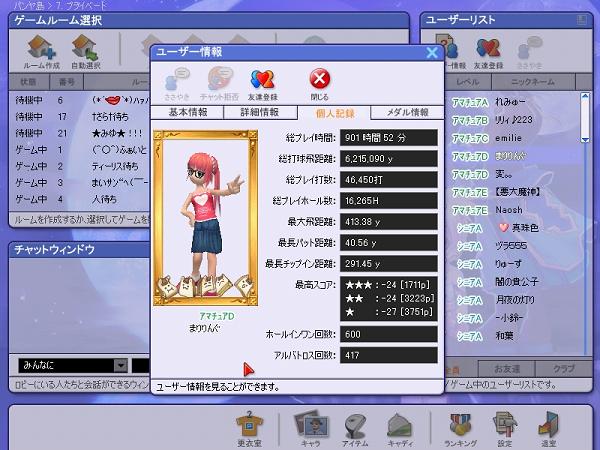
Task: Click the ホールインワン回数 value 600
Action: (x=389, y=334)
